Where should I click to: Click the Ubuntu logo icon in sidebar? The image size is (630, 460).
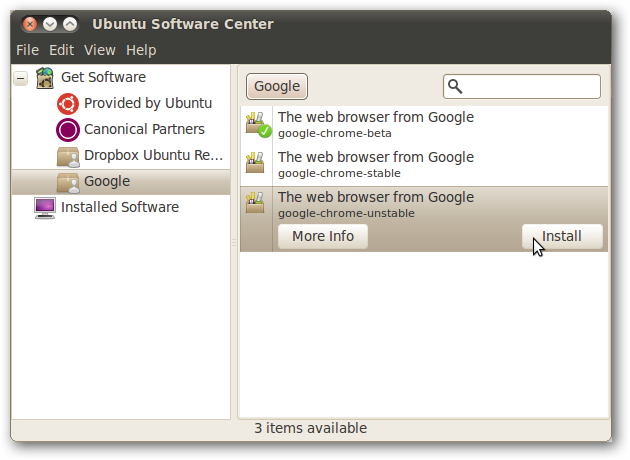click(68, 103)
